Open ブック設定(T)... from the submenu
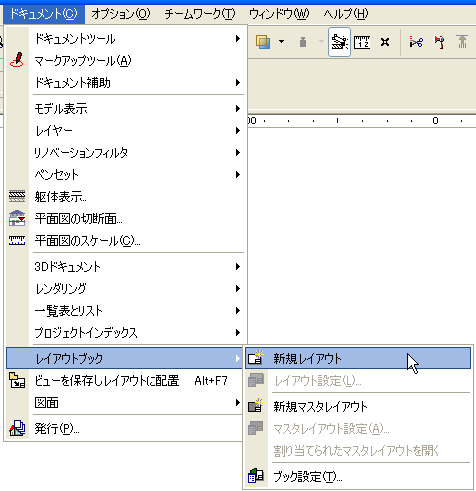Viewport: 476px width, 491px height. [358, 477]
